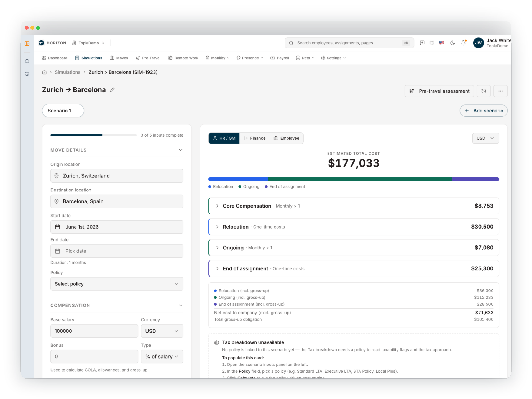Click the inputs completion progress bar

coord(93,135)
